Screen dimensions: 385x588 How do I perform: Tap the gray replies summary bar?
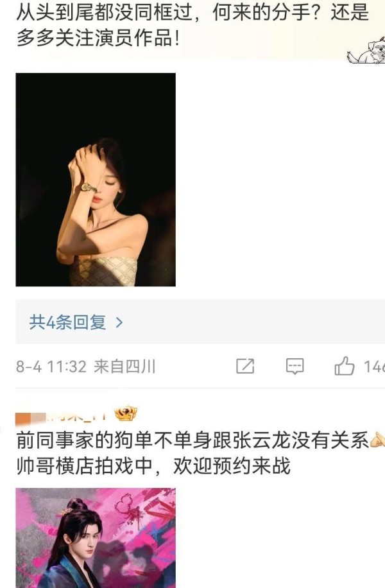tap(200, 322)
